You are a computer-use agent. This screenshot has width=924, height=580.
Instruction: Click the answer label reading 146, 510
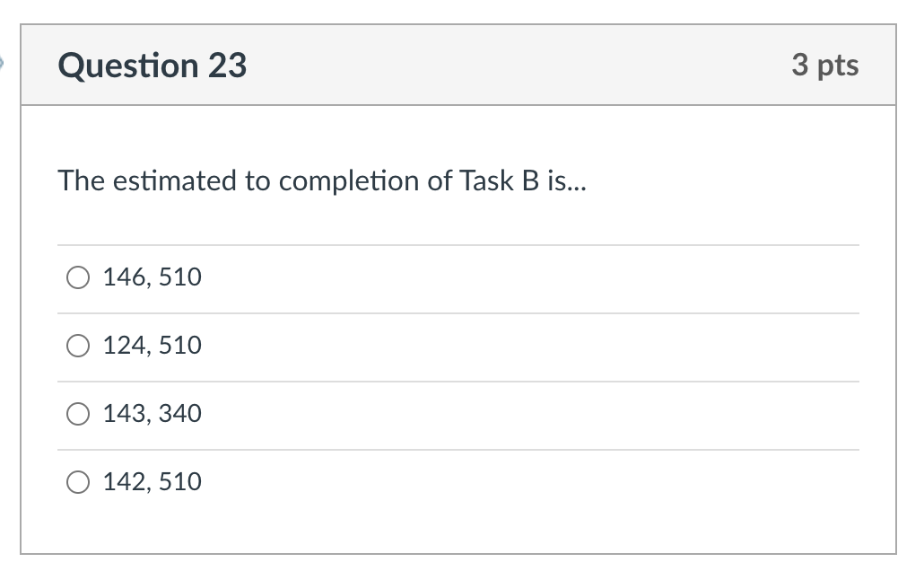pos(152,277)
